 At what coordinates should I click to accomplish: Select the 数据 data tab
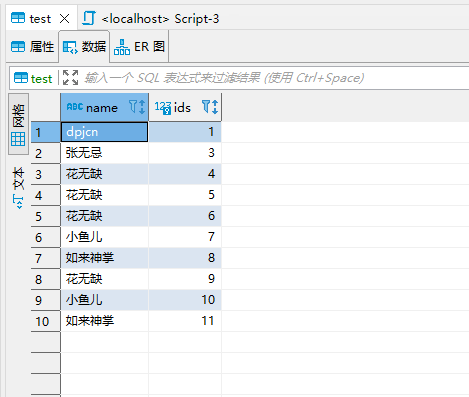point(84,47)
